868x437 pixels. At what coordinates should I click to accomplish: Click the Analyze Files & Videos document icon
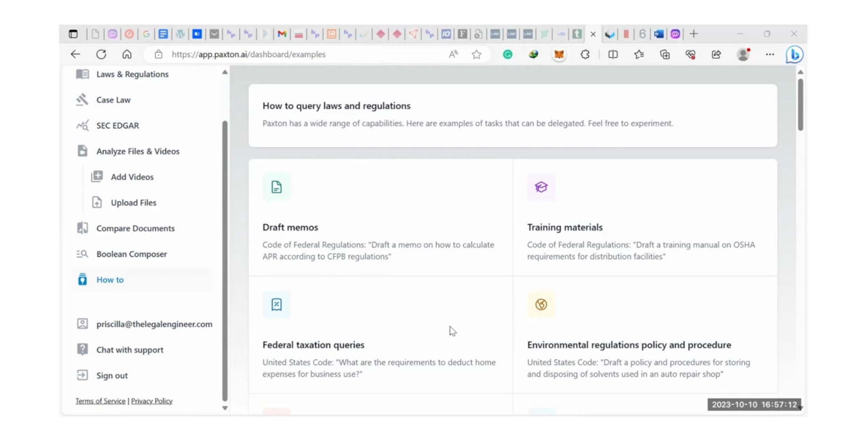coord(82,151)
